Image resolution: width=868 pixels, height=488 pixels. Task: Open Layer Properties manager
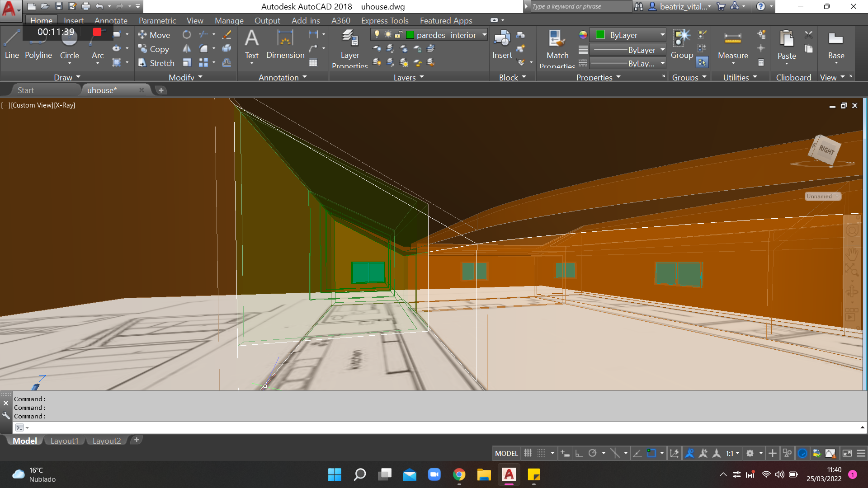(350, 47)
